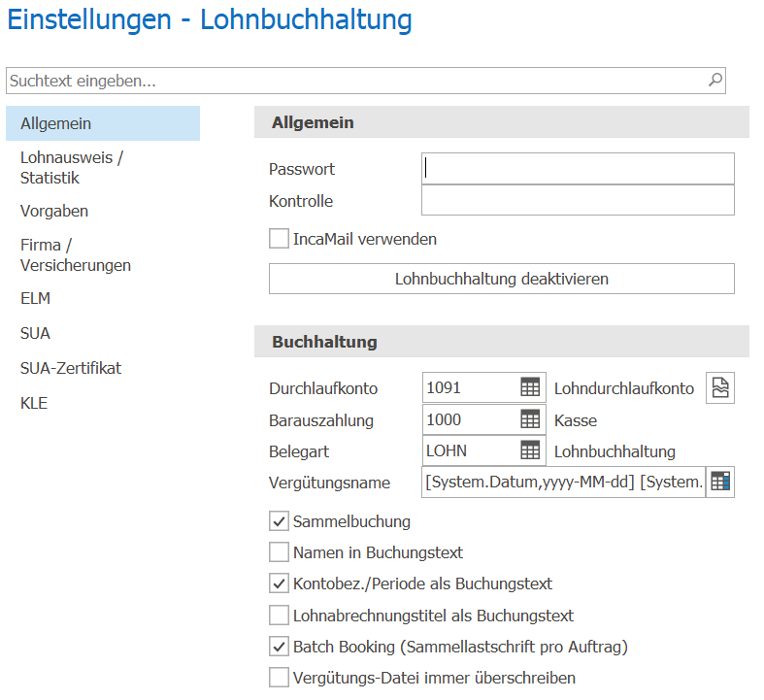Toggle Kontobez./Periode als Buchungstext
Image resolution: width=764 pixels, height=700 pixels.
(279, 583)
